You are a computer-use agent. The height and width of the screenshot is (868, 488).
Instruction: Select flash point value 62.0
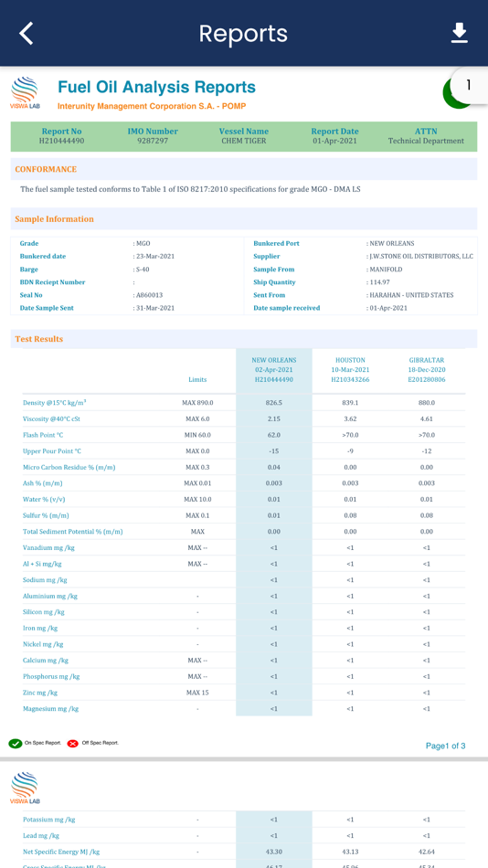pyautogui.click(x=273, y=435)
